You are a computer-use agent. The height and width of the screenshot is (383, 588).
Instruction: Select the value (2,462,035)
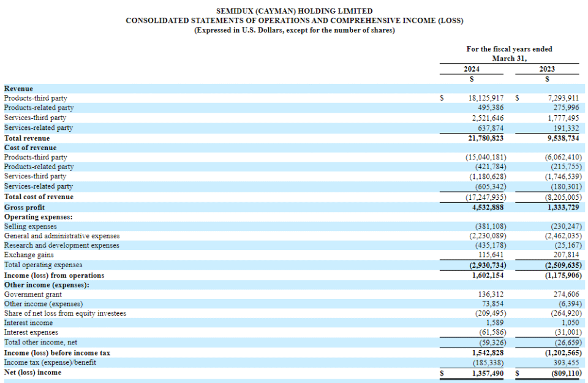(x=563, y=237)
